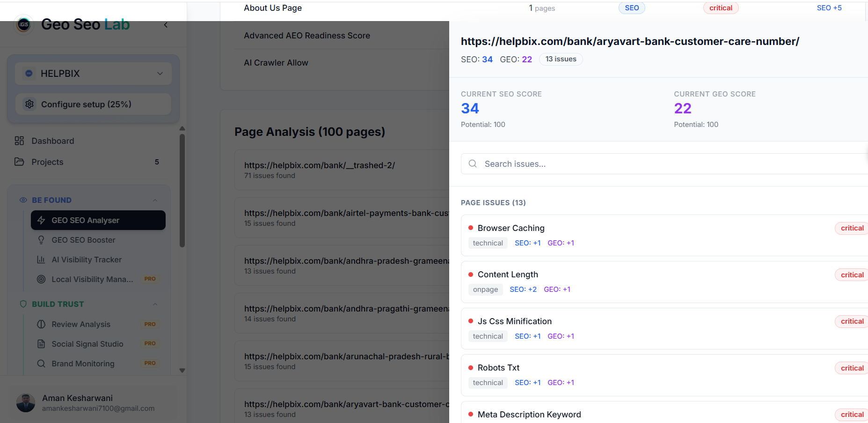
Task: Click the target icon of Local Visibility Manager
Action: [x=41, y=279]
